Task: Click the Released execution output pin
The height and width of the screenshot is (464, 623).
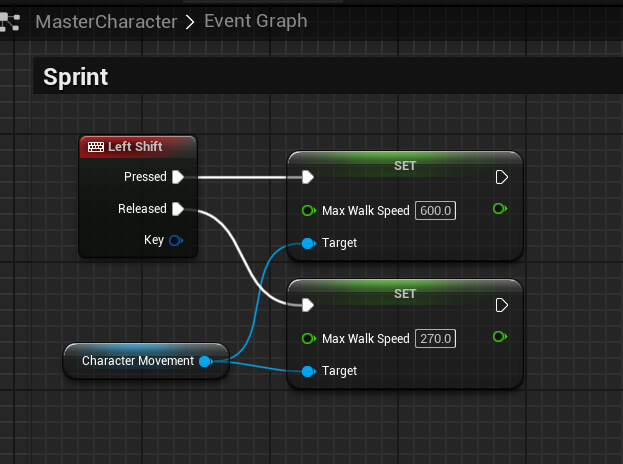Action: pyautogui.click(x=178, y=209)
